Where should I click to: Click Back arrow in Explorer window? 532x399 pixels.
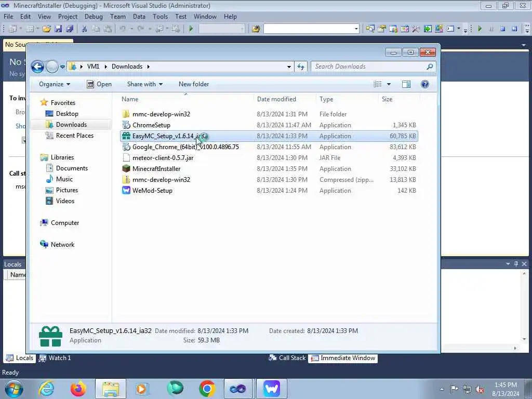(37, 66)
